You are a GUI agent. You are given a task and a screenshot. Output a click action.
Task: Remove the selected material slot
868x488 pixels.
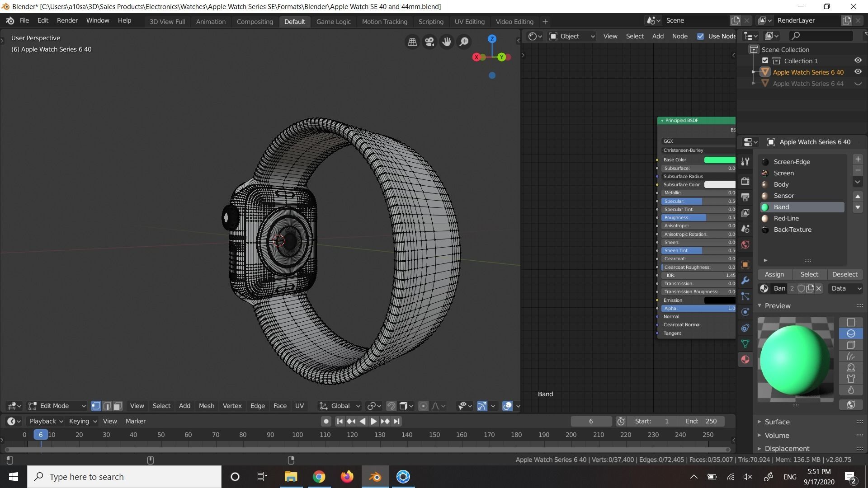coord(858,170)
